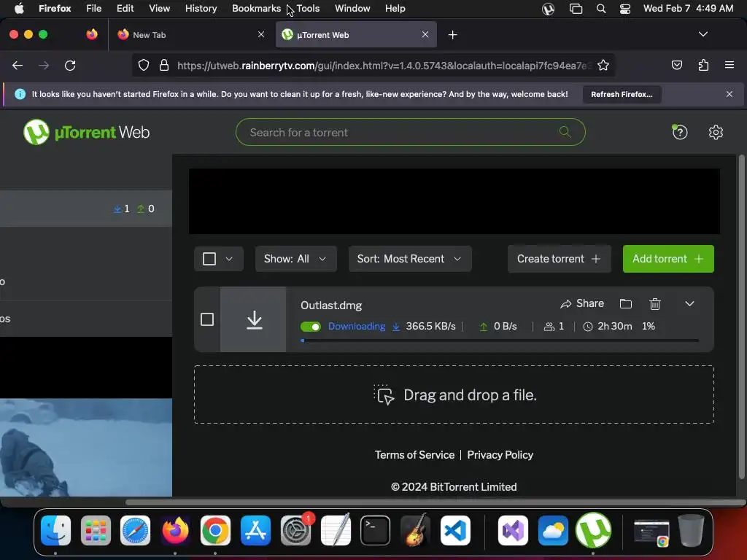747x560 pixels.
Task: Click the browser address bar URL
Action: (x=384, y=65)
